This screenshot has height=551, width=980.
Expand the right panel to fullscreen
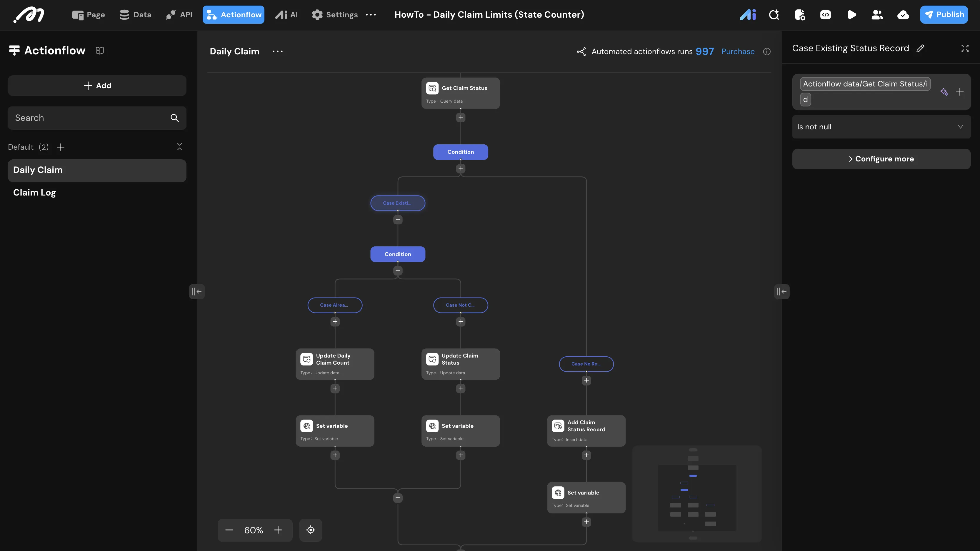click(x=965, y=48)
